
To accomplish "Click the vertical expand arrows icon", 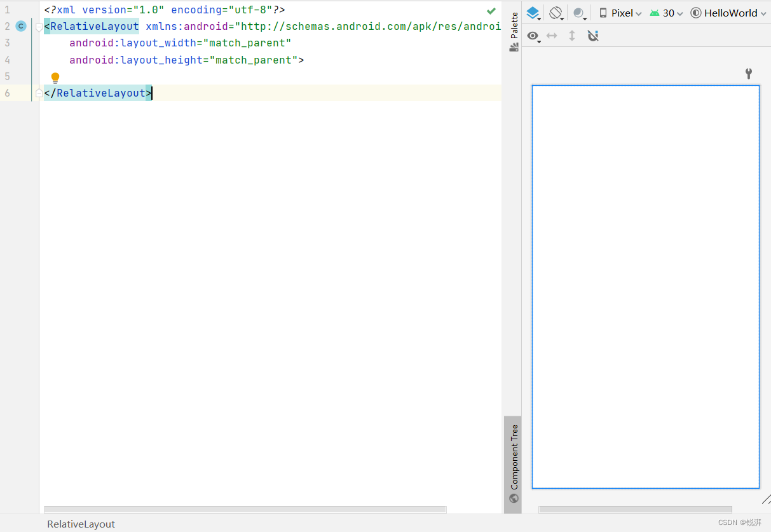I will [x=572, y=36].
